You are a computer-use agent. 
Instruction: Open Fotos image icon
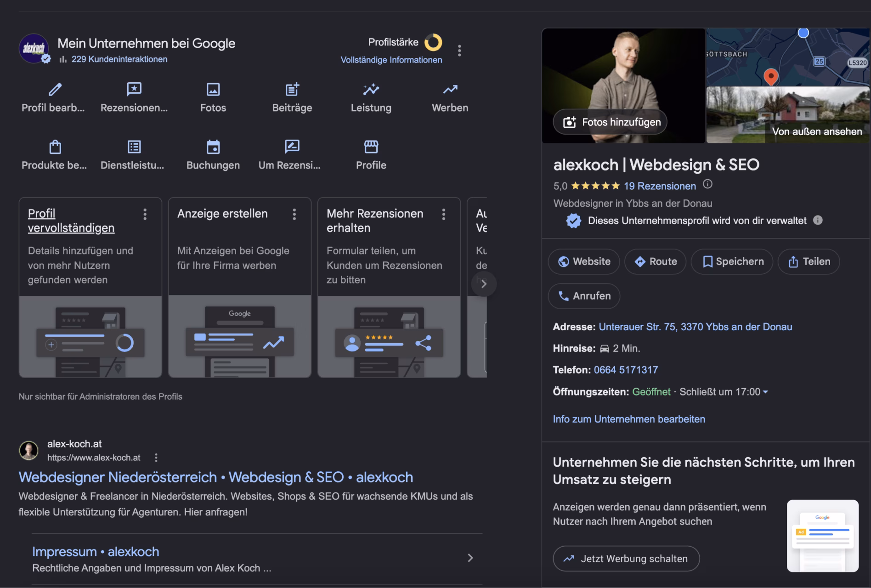[213, 89]
